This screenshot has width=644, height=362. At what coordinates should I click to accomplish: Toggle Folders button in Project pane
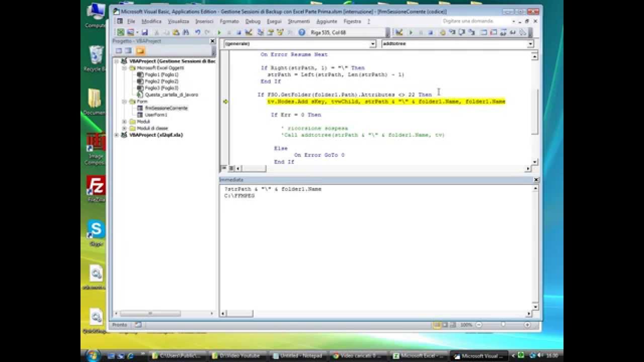(x=140, y=51)
